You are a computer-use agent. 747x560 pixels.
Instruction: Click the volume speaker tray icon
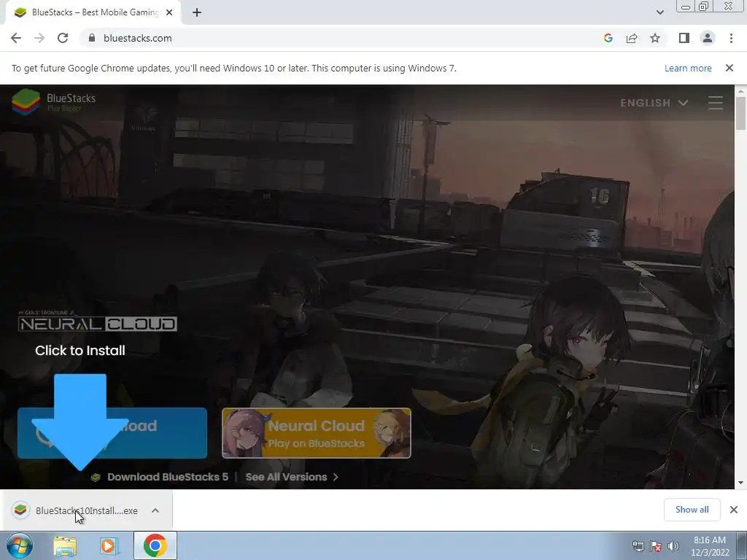pos(673,546)
